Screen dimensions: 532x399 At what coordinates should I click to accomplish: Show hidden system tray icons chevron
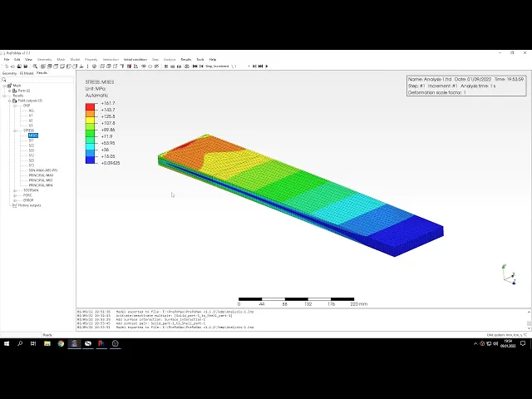pos(475,343)
